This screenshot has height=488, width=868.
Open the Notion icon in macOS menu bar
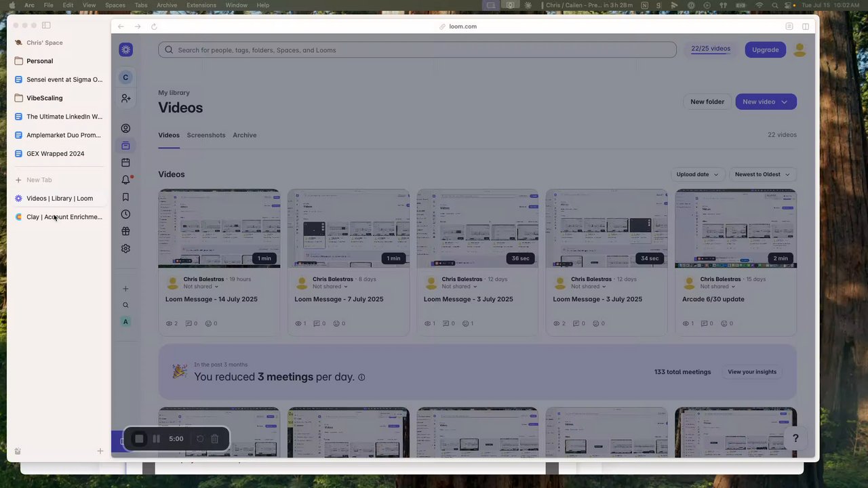(644, 5)
